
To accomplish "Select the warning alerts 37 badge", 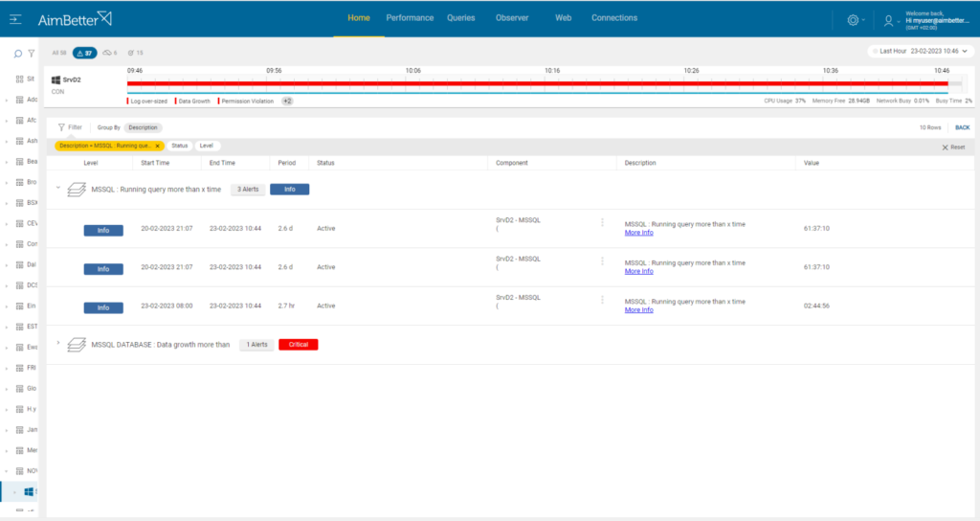I will [84, 54].
